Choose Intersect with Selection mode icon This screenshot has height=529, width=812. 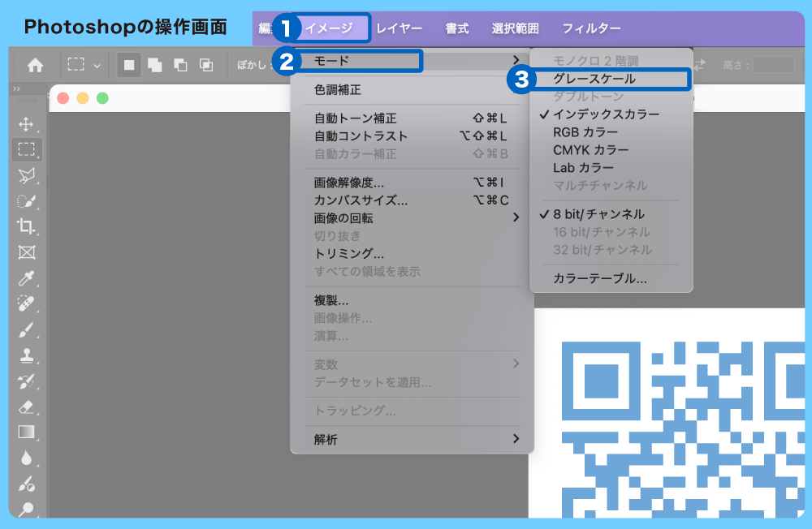coord(206,65)
